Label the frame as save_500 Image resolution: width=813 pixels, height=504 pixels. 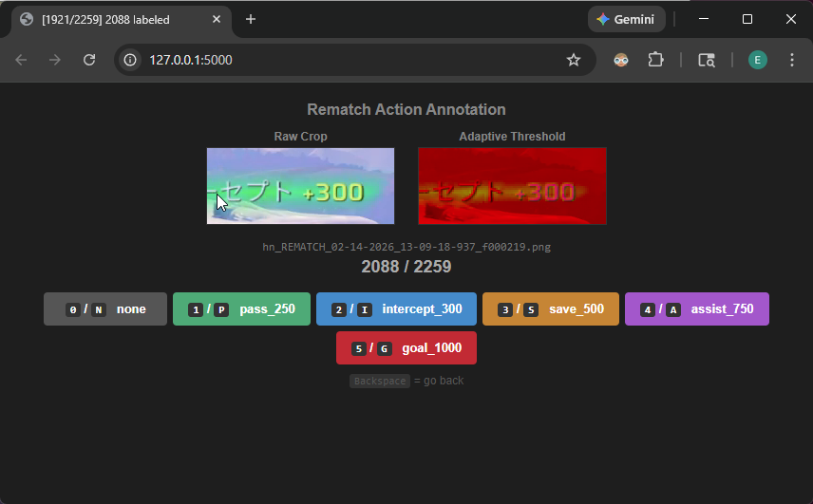[551, 309]
